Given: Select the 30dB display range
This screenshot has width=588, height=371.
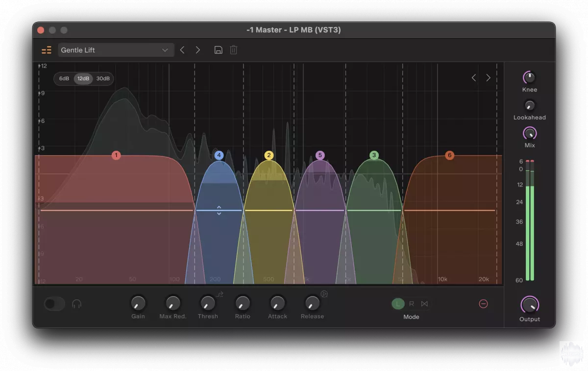Looking at the screenshot, I should [x=103, y=79].
